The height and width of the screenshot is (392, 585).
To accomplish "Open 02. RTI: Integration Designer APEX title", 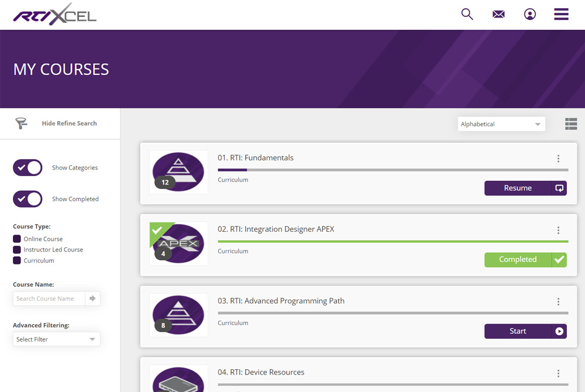I will [x=276, y=229].
